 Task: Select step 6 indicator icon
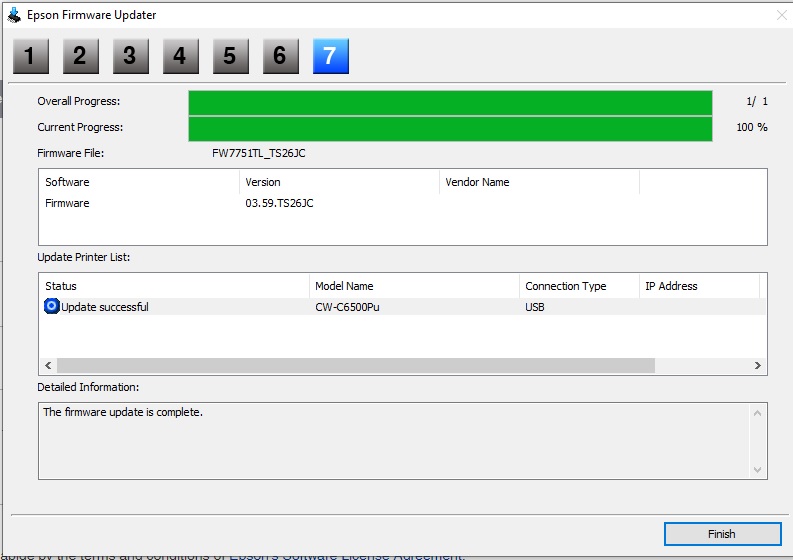point(281,56)
